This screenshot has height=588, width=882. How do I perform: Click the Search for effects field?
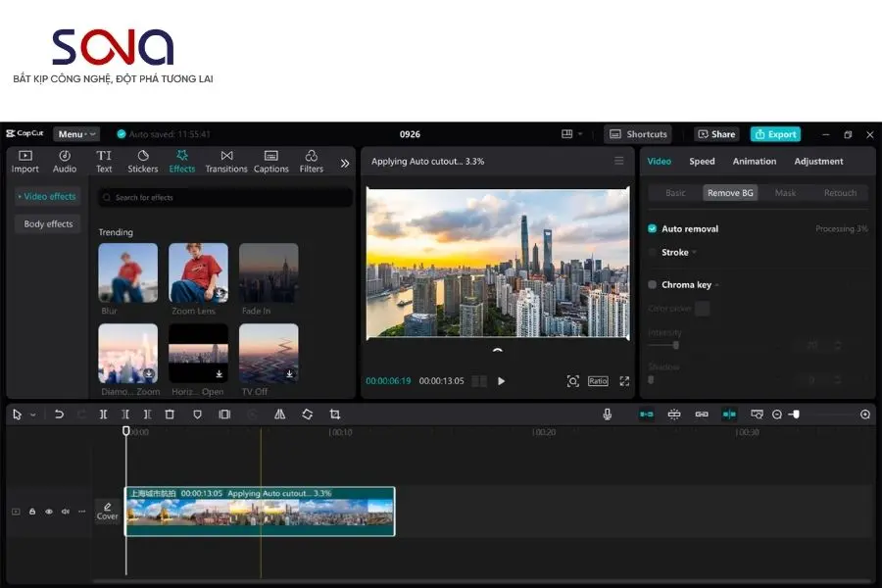(225, 198)
